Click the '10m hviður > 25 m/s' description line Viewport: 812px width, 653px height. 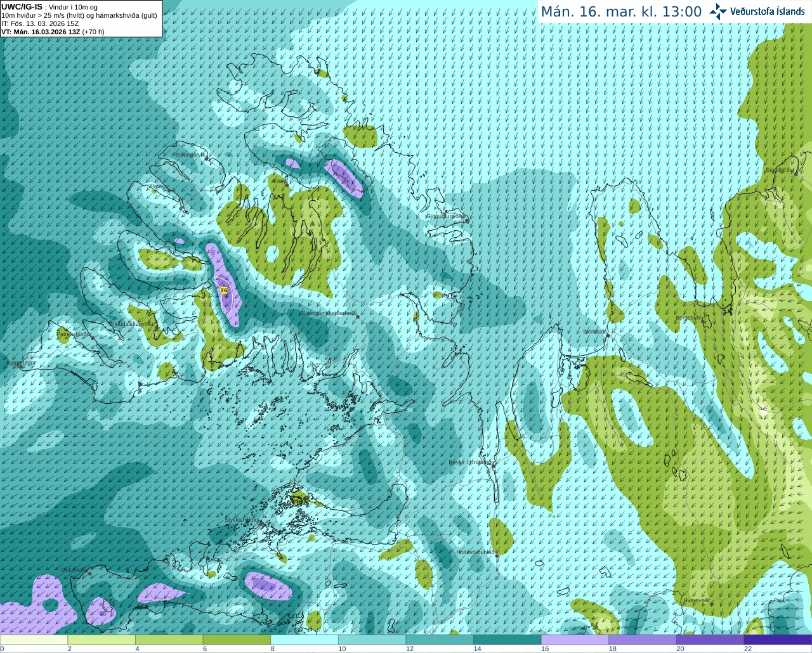point(79,15)
